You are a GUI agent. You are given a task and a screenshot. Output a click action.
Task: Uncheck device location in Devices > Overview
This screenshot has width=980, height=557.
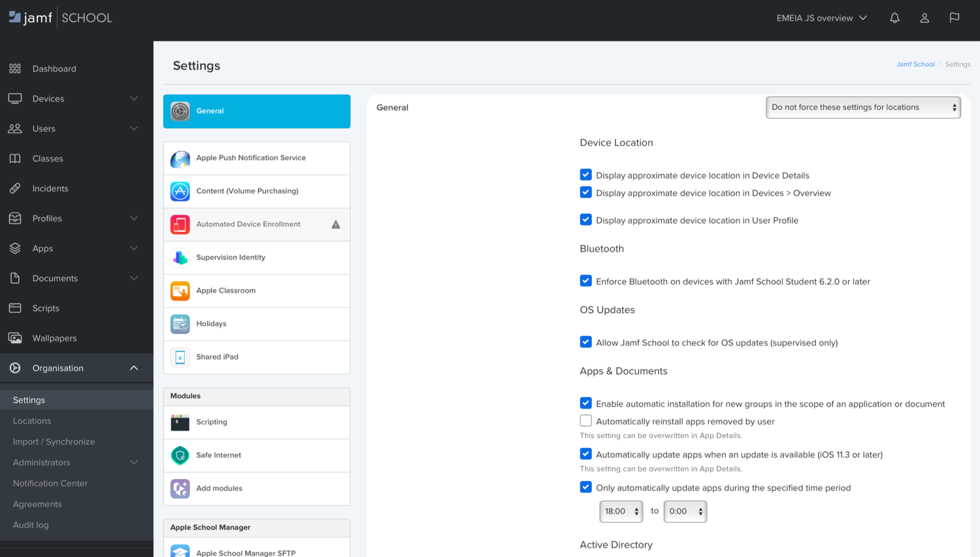tap(586, 192)
